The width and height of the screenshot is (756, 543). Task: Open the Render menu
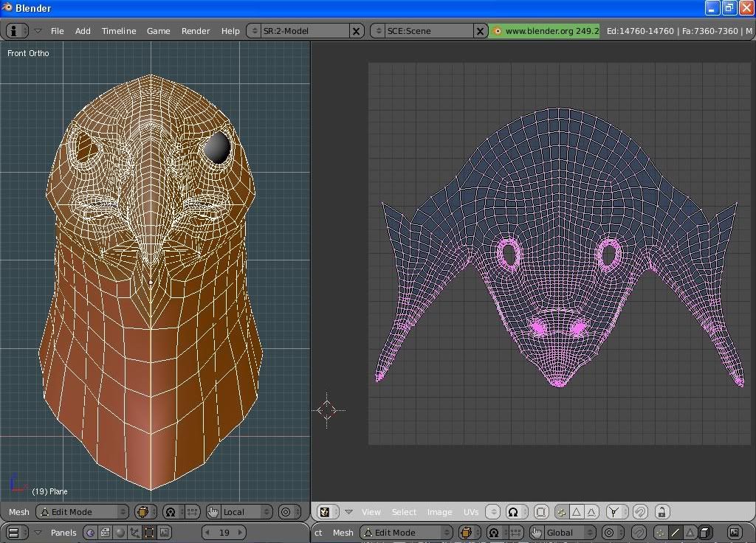click(x=196, y=31)
